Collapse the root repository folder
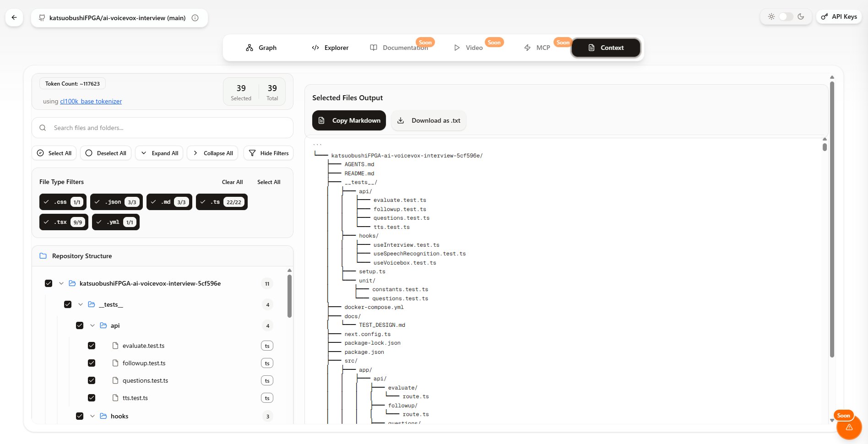 (x=61, y=283)
